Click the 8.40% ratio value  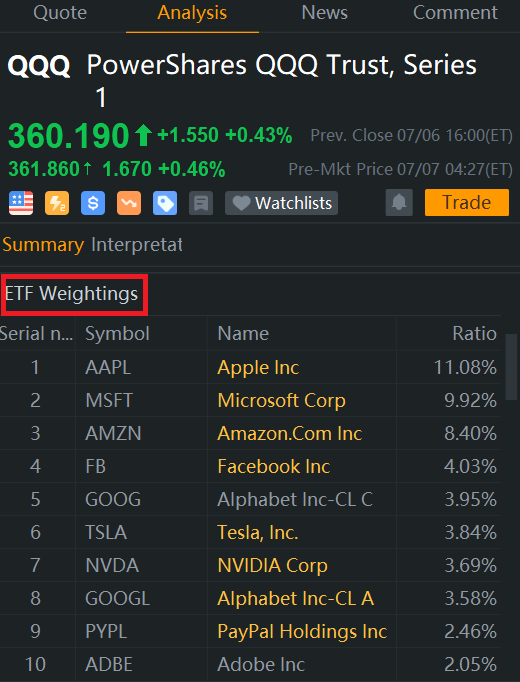pos(470,434)
